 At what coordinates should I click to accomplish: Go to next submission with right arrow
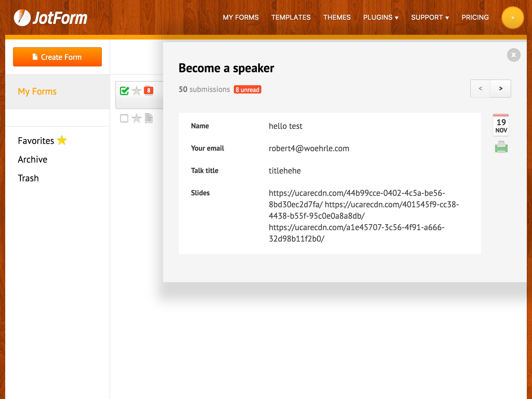tap(501, 89)
